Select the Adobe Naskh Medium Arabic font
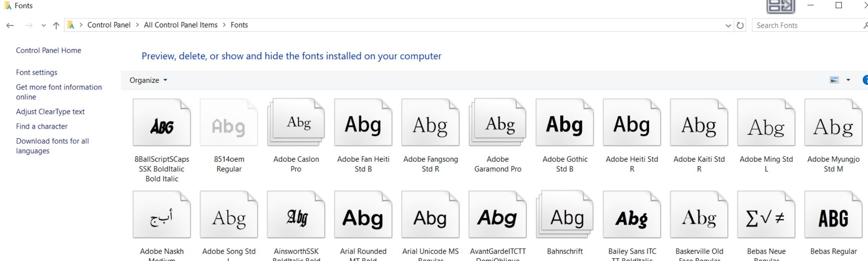Image resolution: width=868 pixels, height=261 pixels. click(162, 215)
